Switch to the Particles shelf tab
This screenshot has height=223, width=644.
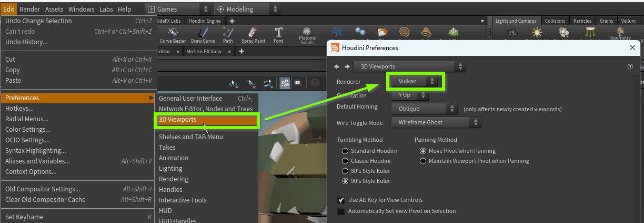582,21
